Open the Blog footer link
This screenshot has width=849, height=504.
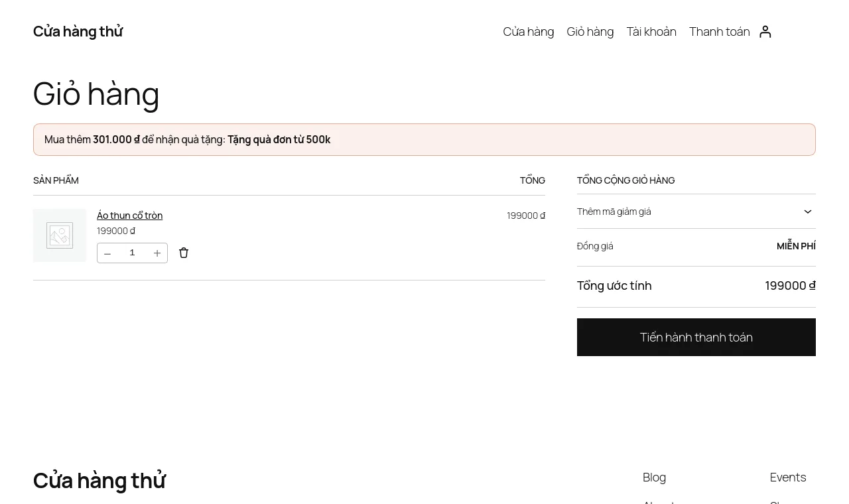(654, 477)
